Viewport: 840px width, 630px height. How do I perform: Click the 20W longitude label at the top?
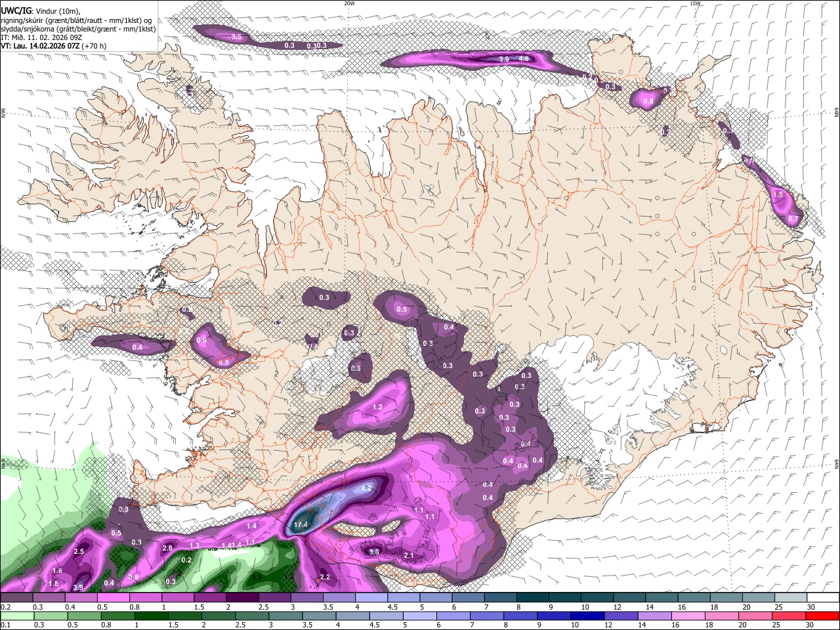349,3
